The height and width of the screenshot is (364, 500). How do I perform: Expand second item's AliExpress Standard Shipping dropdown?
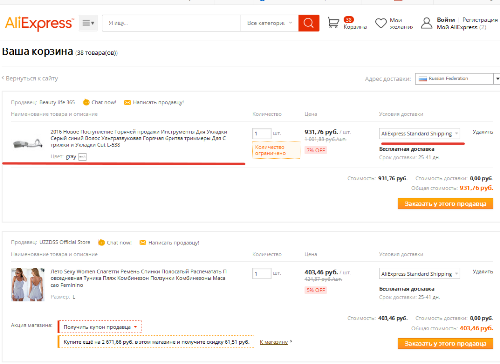click(420, 274)
